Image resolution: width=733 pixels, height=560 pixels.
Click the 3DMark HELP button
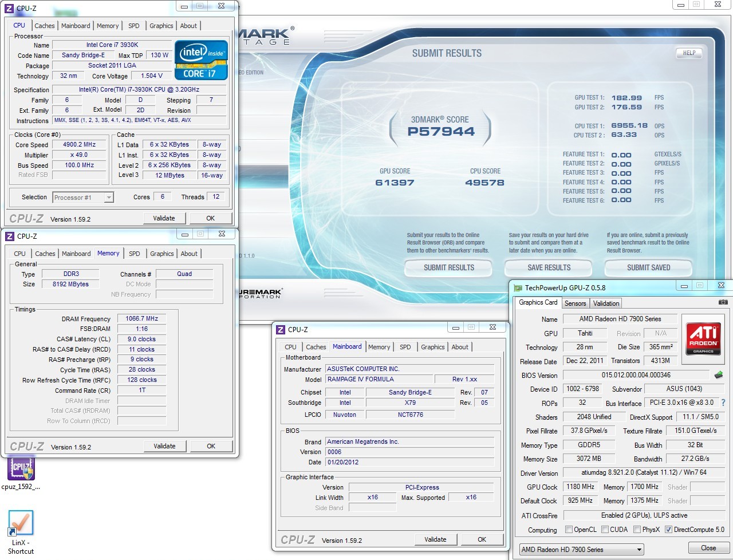[689, 53]
